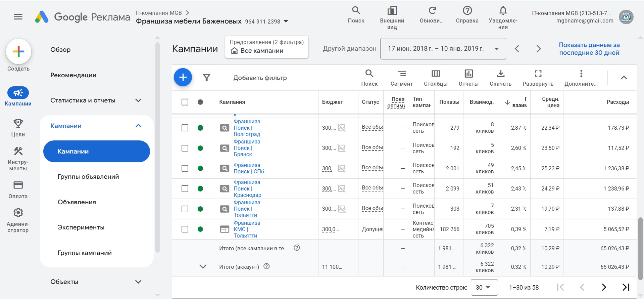
Task: Check the Франшиза КМС Тольятти row
Action: (x=185, y=229)
